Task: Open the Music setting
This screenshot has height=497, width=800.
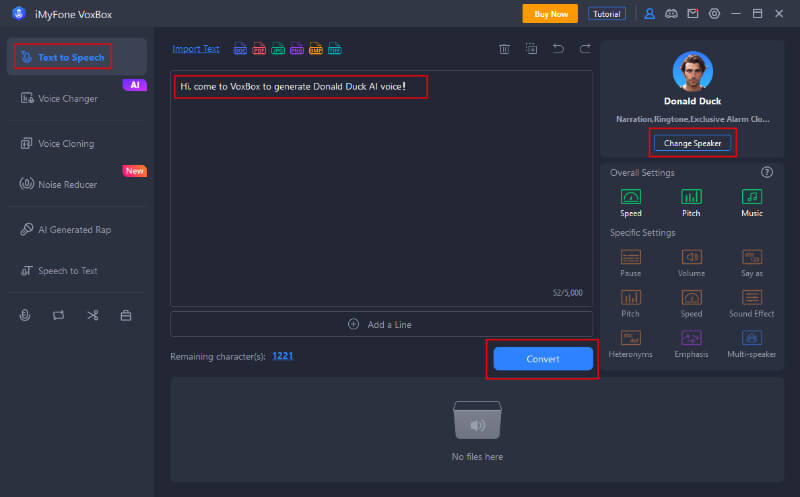Action: [752, 203]
